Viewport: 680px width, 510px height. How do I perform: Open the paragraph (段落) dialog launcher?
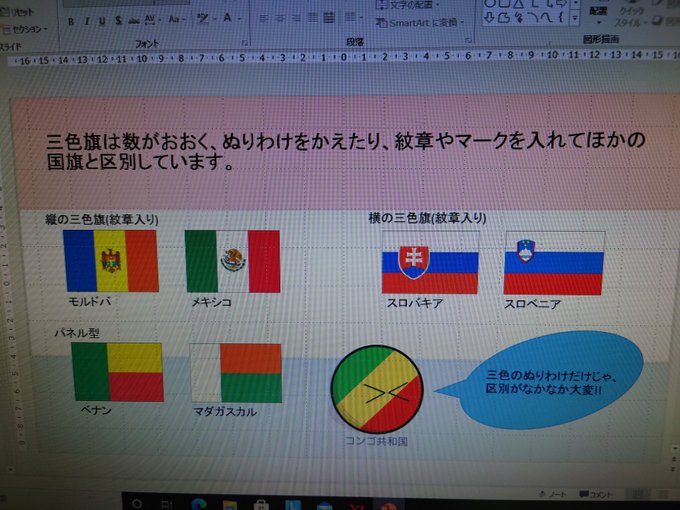click(468, 40)
